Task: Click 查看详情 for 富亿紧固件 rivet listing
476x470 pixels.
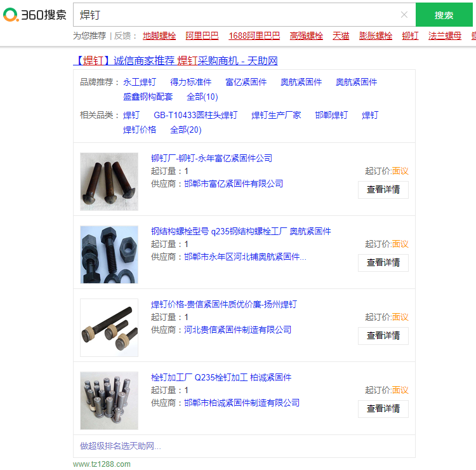Action: pyautogui.click(x=383, y=189)
